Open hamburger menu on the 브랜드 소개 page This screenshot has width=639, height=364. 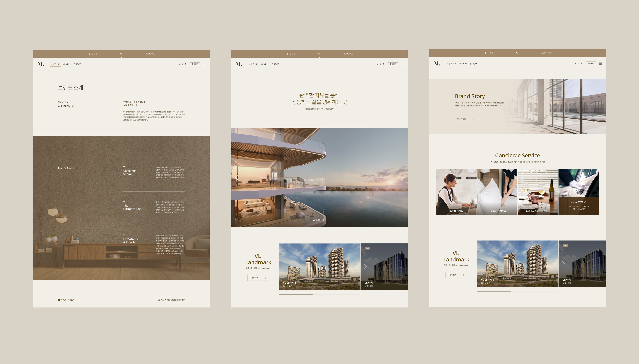(x=204, y=64)
